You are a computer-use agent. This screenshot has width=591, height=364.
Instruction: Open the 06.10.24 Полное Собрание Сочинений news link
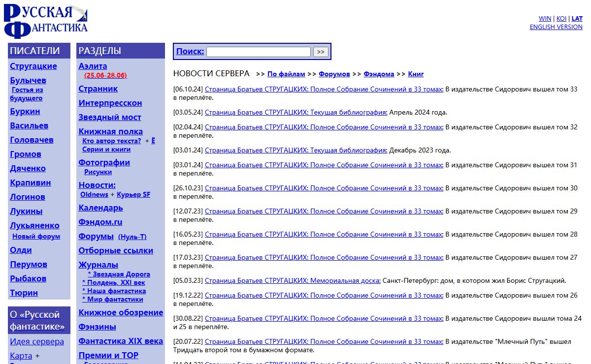click(324, 90)
